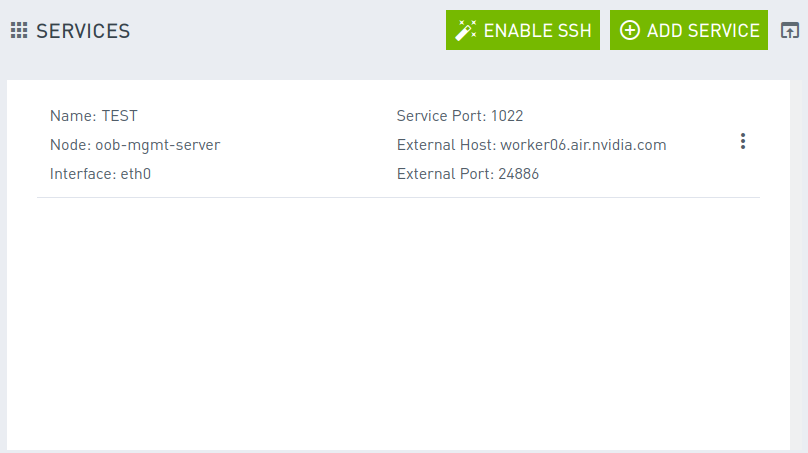Select the oob-mgmt-server node value

click(157, 145)
